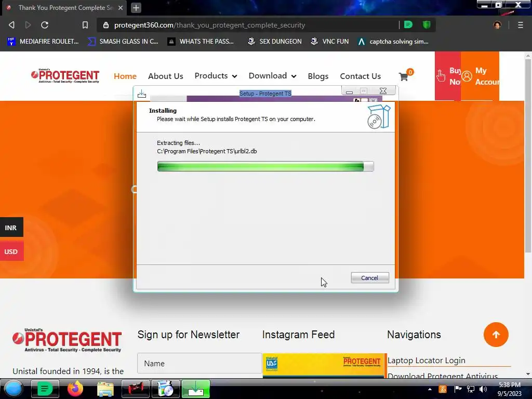Viewport: 532px width, 399px height.
Task: Click the padlock site info icon
Action: pyautogui.click(x=106, y=25)
